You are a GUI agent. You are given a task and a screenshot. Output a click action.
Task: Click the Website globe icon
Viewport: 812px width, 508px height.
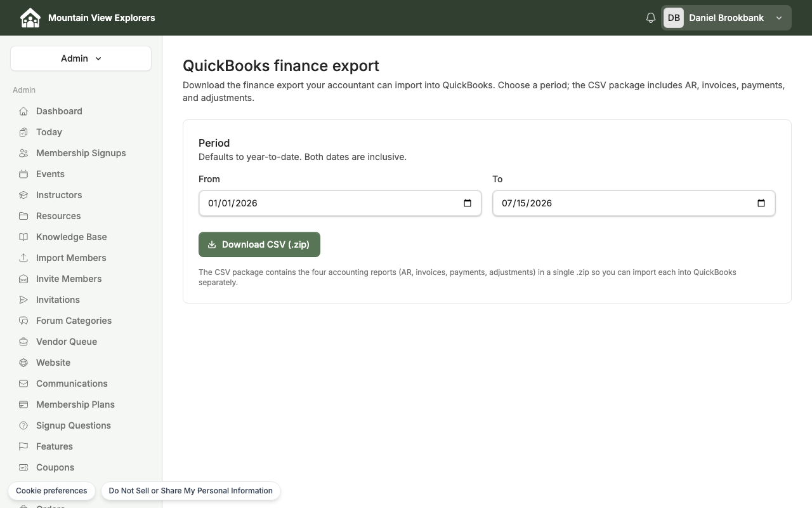pos(23,363)
